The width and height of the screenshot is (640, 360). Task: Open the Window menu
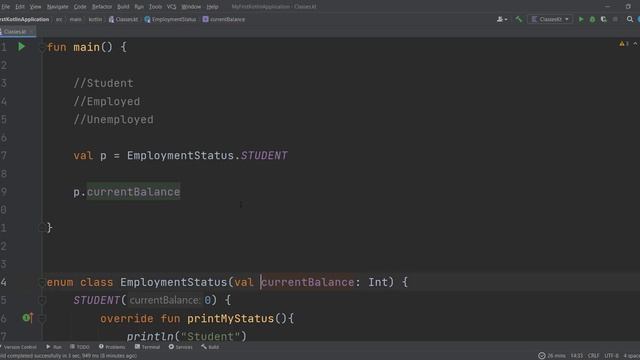191,7
